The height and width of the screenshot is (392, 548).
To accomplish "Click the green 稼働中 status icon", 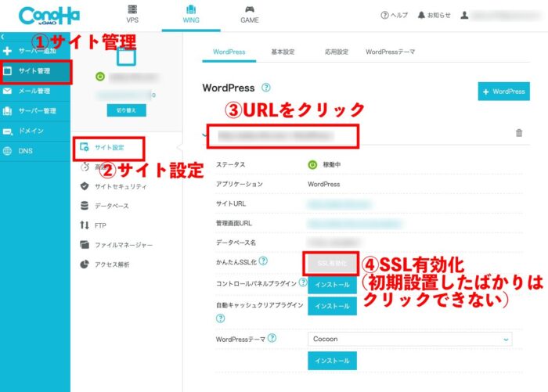I will coord(312,164).
